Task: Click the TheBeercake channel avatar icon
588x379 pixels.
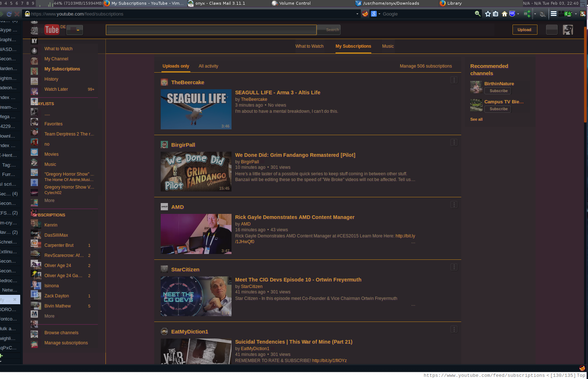Action: click(164, 82)
